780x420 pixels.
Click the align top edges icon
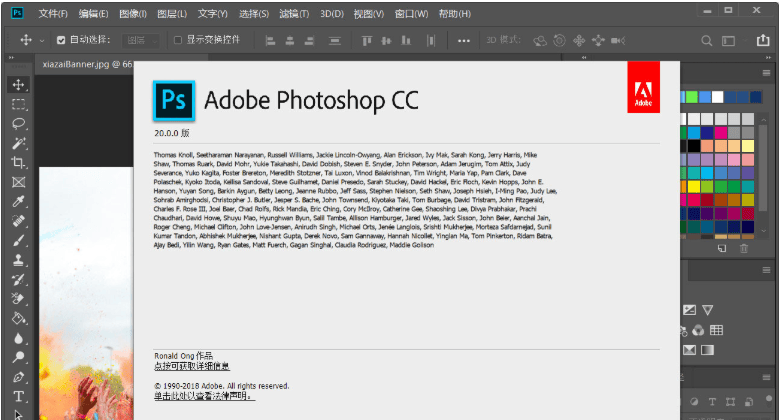[x=367, y=41]
